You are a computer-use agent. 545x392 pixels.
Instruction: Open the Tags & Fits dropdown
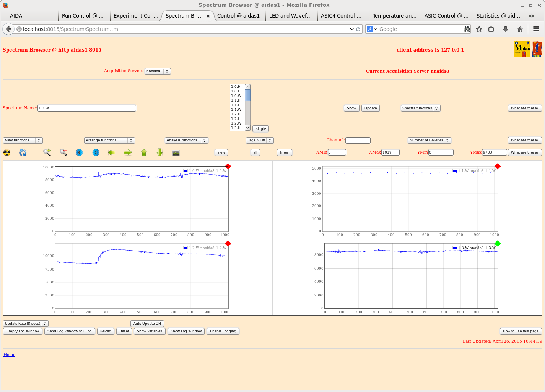point(260,140)
